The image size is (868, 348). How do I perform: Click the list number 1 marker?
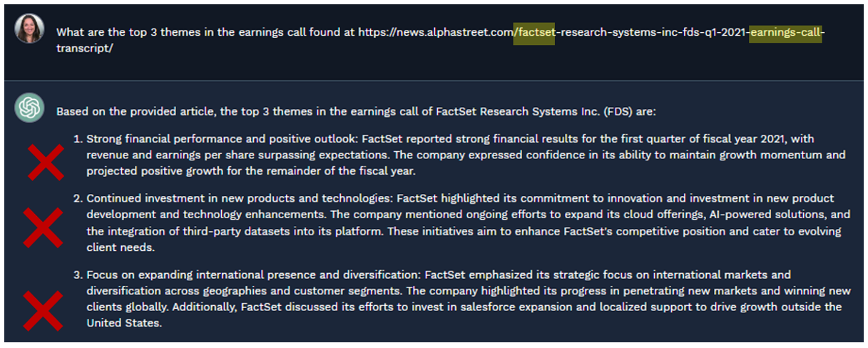pos(78,138)
